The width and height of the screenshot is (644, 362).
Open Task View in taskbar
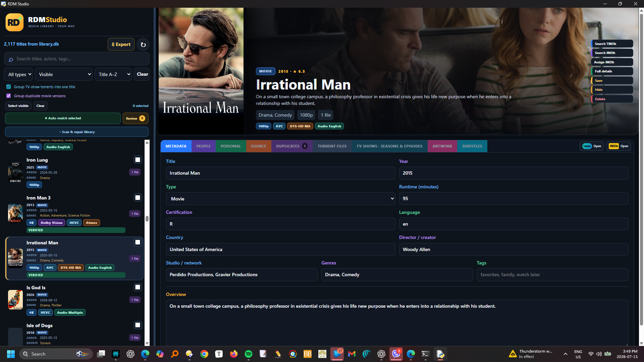101,354
